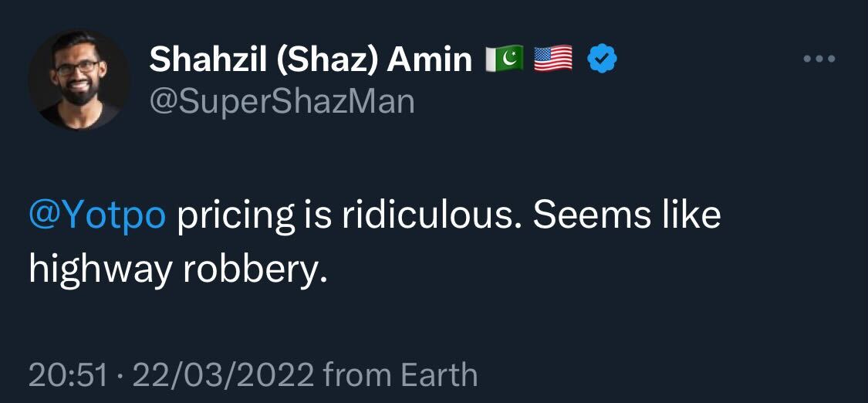Viewport: 868px width, 403px height.
Task: Click the phrase "pricing is ridiculous"
Action: tap(346, 217)
